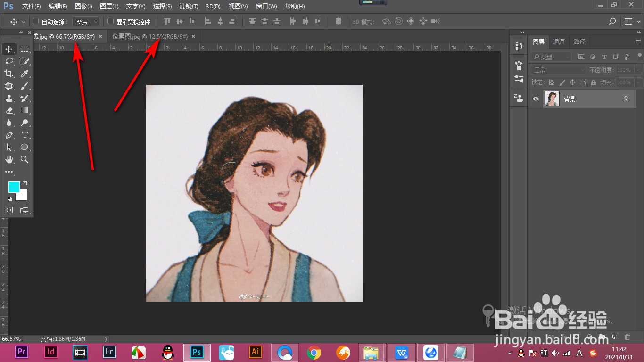The image size is (644, 362).
Task: Select the Brush tool
Action: pyautogui.click(x=25, y=86)
